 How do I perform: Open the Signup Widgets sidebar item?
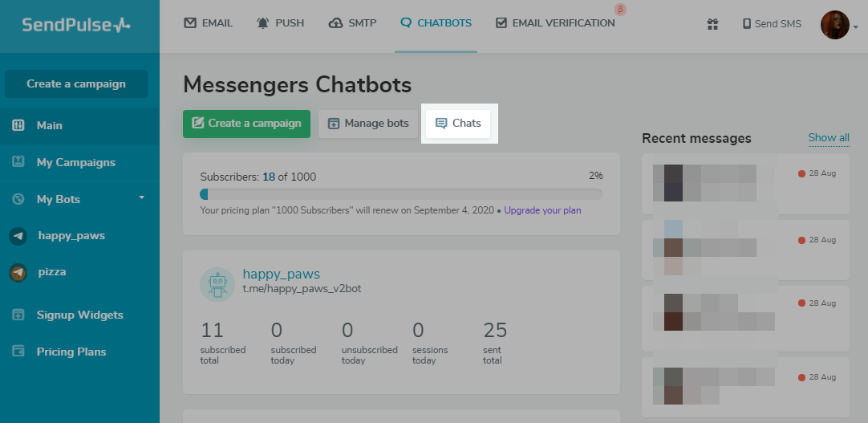pyautogui.click(x=79, y=315)
